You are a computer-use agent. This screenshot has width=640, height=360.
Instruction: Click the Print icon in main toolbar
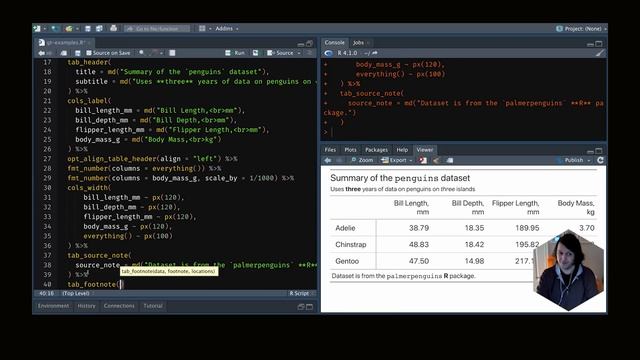coord(113,28)
